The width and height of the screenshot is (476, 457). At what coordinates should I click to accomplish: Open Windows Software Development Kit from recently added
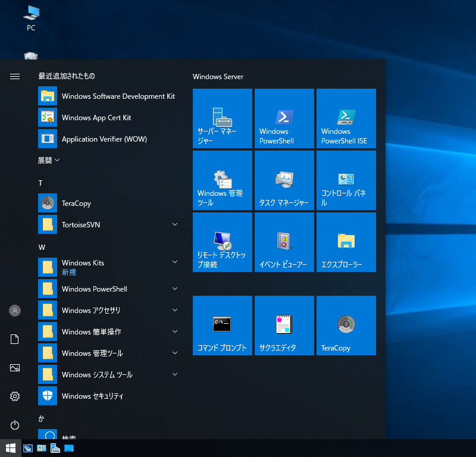(109, 96)
